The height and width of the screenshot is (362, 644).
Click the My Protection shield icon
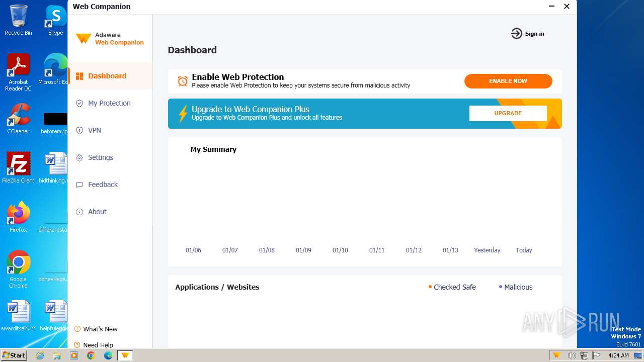pos(79,104)
